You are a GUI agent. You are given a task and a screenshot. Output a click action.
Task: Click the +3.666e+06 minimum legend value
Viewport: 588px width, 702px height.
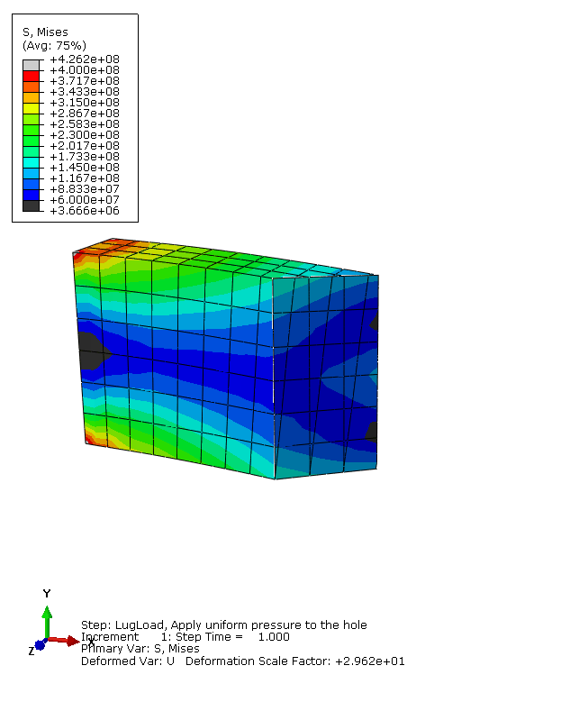pos(85,211)
